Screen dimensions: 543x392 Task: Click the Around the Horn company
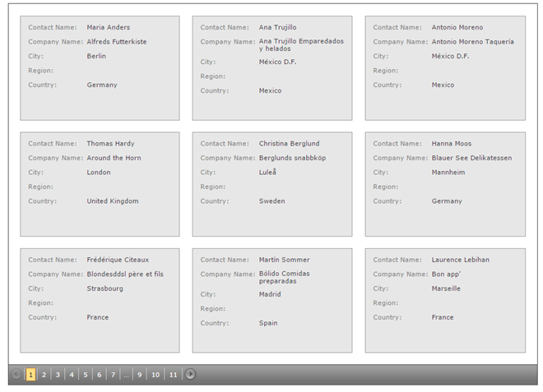(114, 158)
